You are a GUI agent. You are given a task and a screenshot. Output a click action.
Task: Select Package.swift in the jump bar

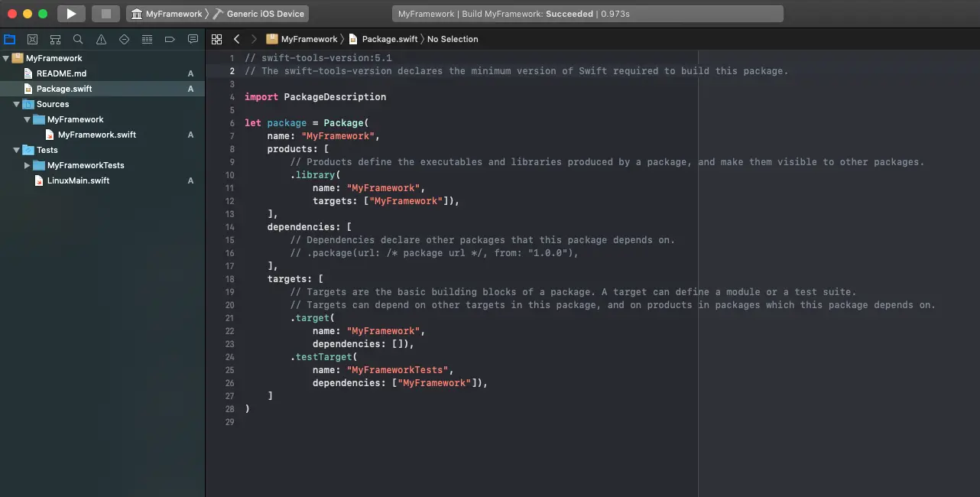point(384,39)
